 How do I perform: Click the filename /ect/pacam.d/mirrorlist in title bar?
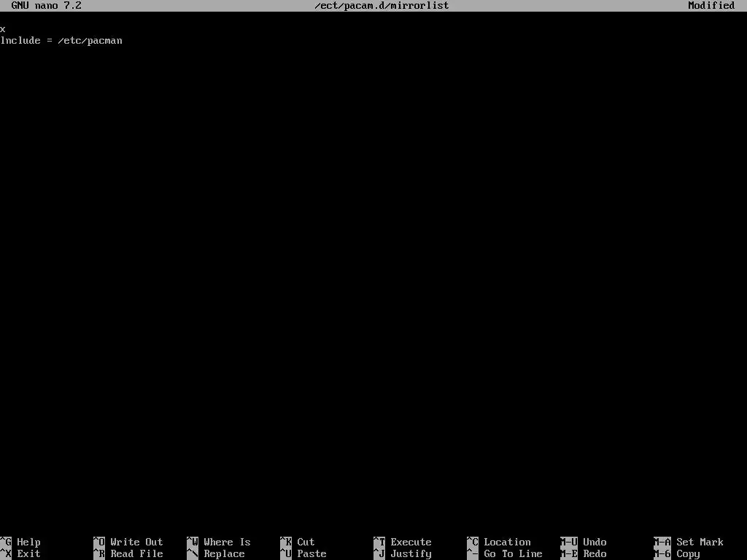click(x=381, y=6)
